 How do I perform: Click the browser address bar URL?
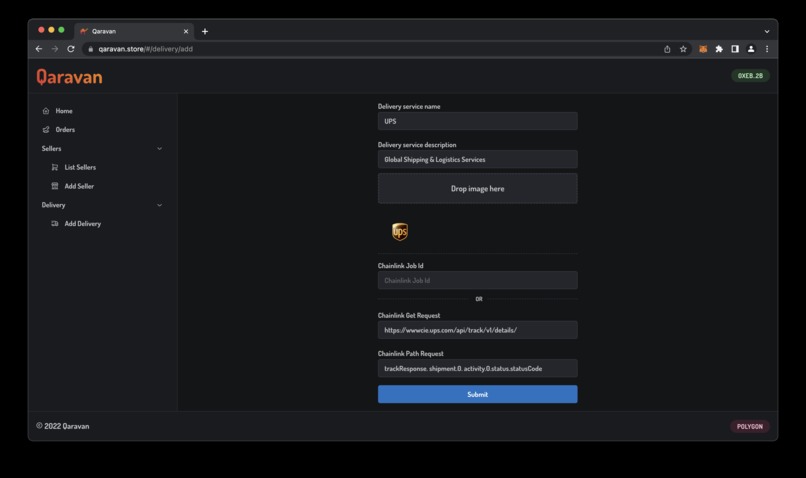145,49
